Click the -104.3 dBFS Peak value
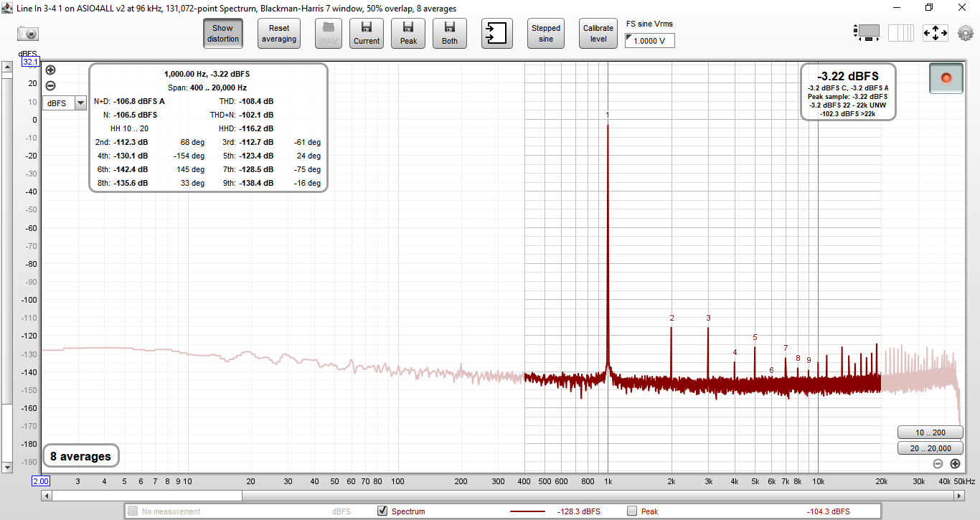 829,511
